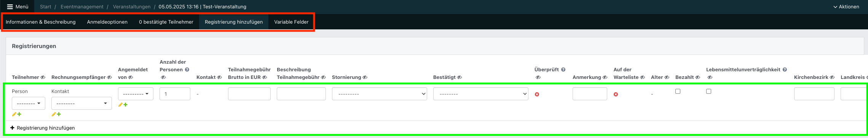Screen dimensions: 868x138
Task: Switch to the Anmeldeoptionen tab
Action: click(x=107, y=22)
